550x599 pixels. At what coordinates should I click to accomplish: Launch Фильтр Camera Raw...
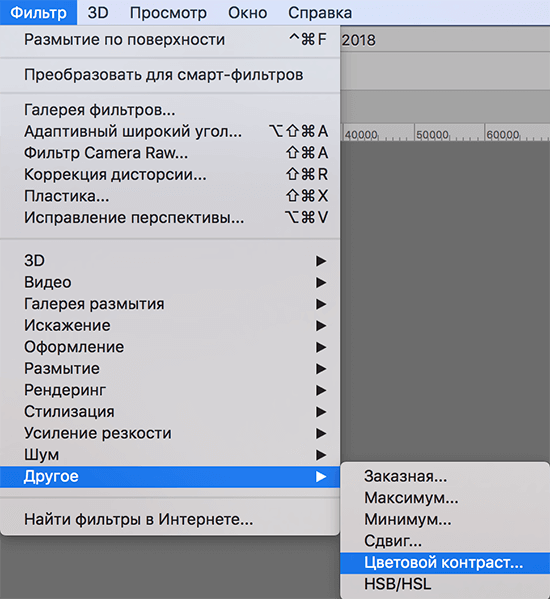coord(170,153)
